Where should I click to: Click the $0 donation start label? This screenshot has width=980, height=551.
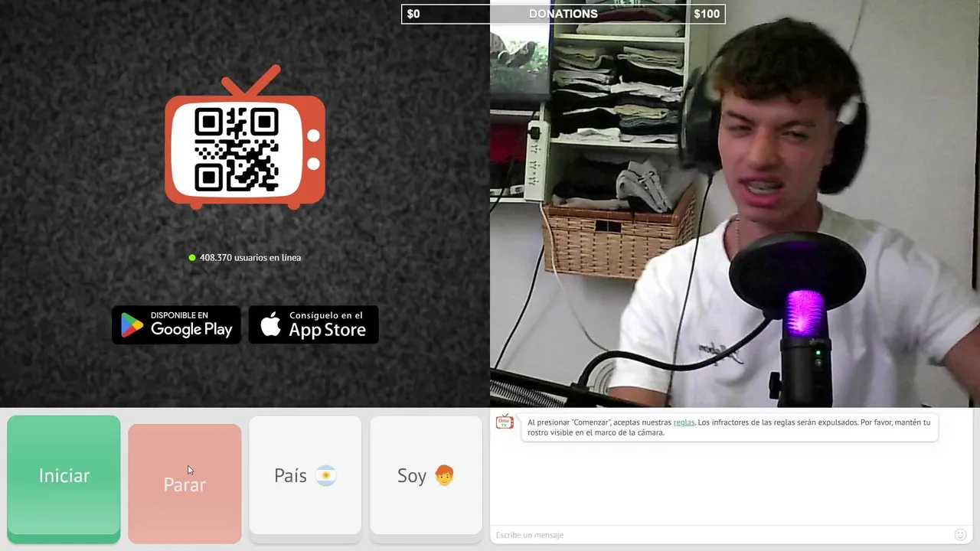tap(413, 14)
